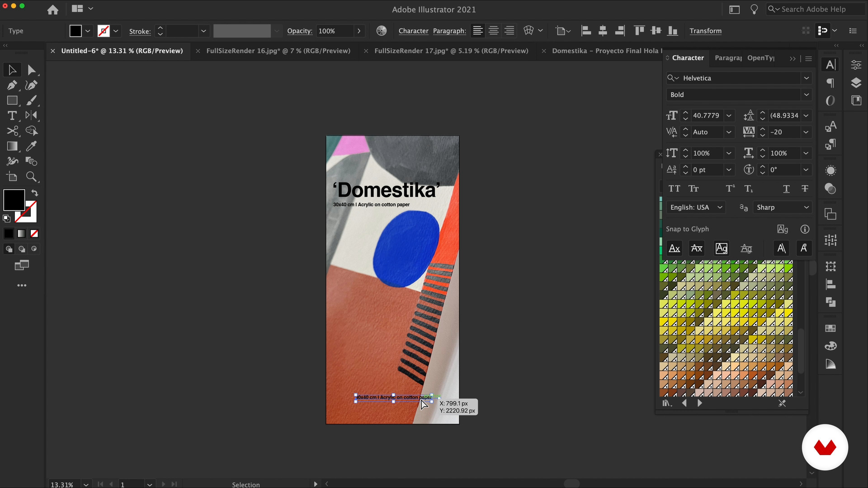Click the Stroke label link

point(140,31)
